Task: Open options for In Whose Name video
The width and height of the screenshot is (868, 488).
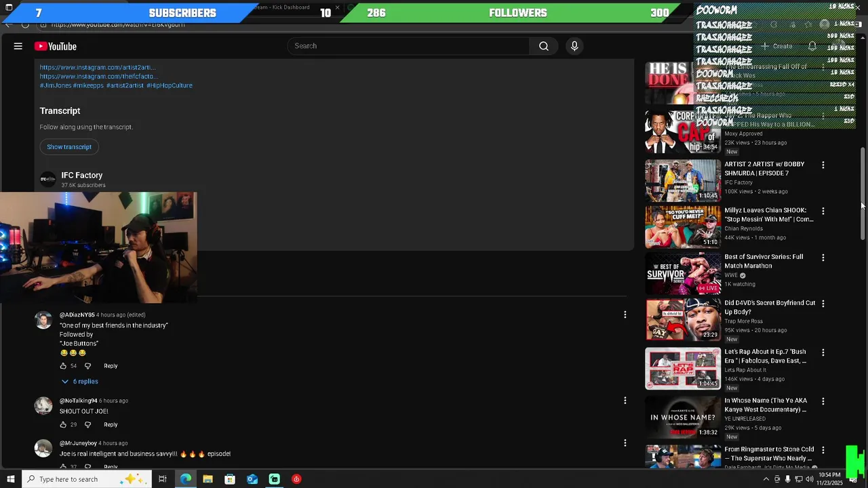Action: tap(823, 401)
